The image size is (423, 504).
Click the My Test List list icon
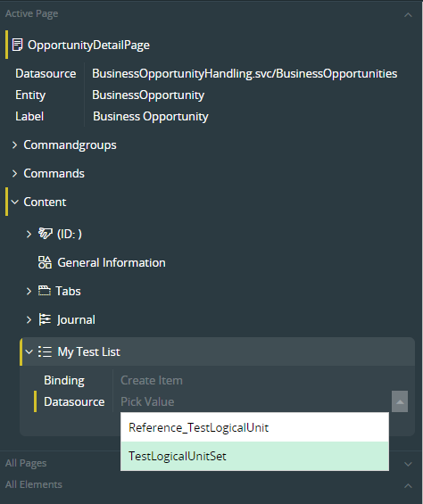(45, 351)
